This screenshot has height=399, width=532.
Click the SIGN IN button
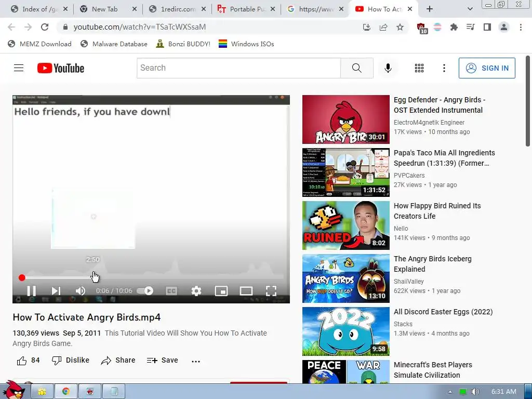coord(487,68)
